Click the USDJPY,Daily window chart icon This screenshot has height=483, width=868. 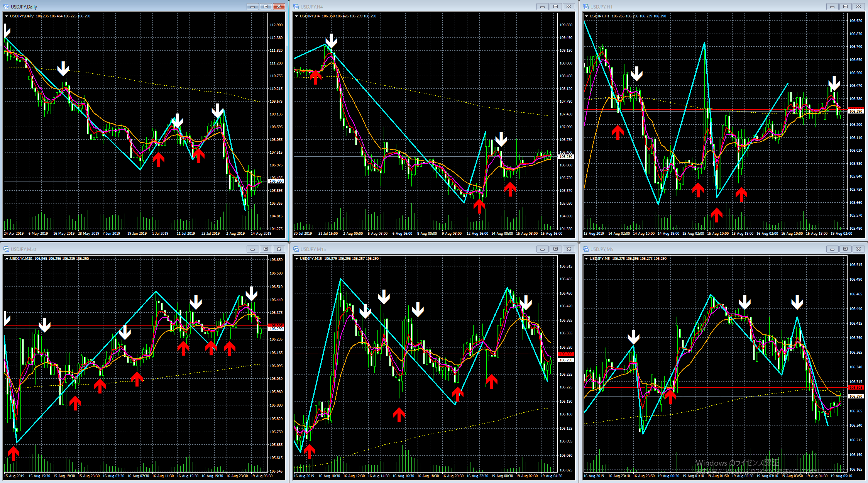click(6, 7)
